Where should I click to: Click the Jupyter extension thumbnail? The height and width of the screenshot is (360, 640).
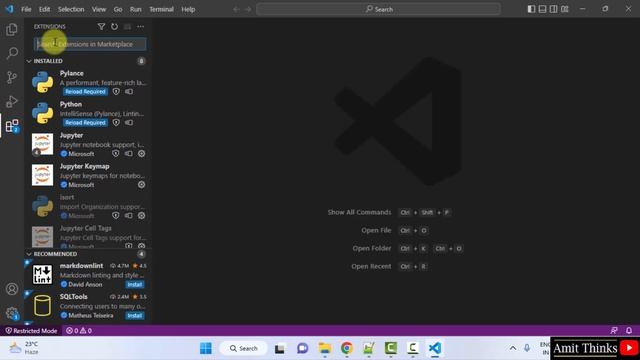(x=42, y=144)
